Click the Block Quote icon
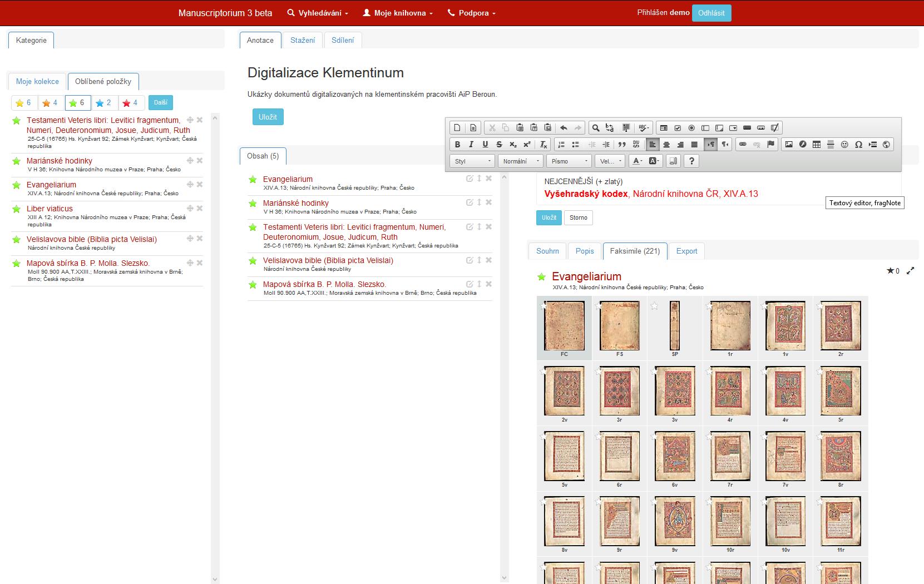 [622, 144]
